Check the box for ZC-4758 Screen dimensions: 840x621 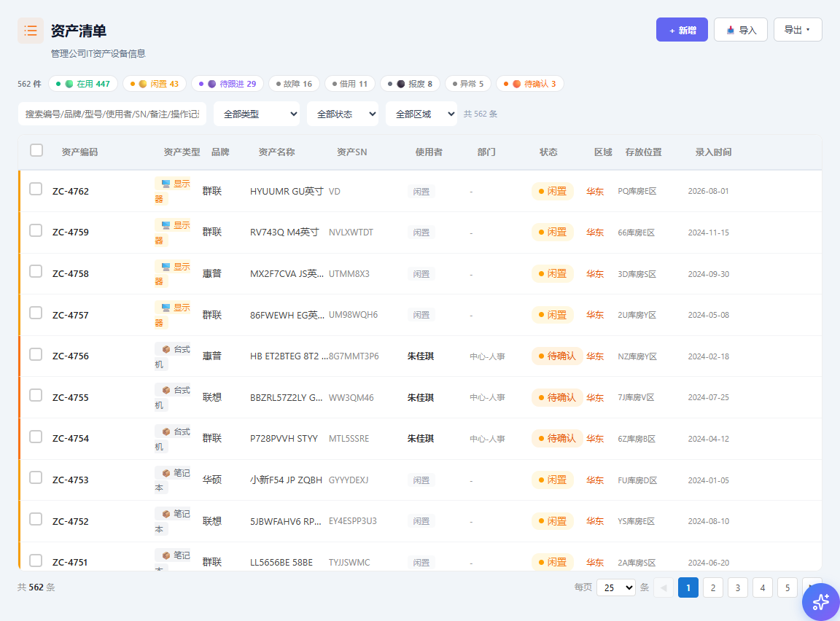point(36,271)
